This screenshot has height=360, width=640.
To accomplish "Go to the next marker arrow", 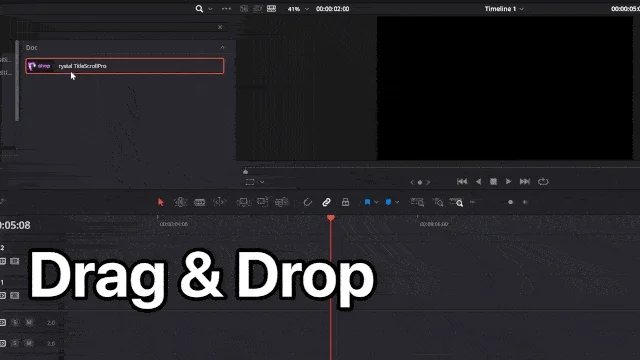I will (x=428, y=182).
